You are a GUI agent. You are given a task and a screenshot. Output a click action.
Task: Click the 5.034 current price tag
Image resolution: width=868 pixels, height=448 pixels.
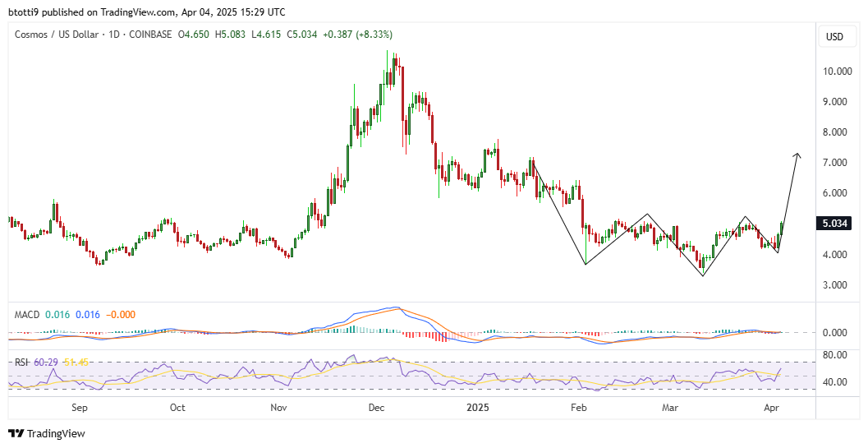point(834,224)
